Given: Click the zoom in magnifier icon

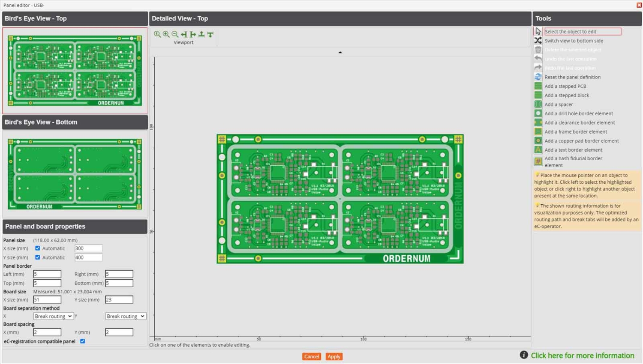Looking at the screenshot, I should point(166,34).
